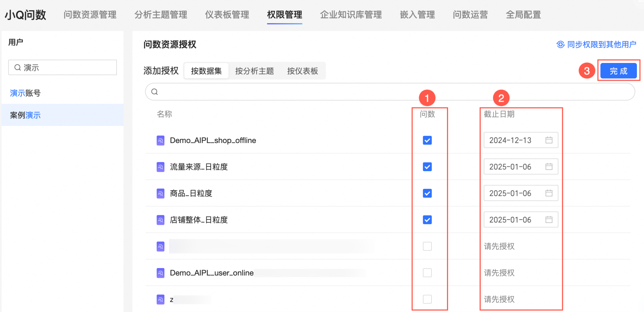Click calendar icon in 流量来源_日粒度 row
The height and width of the screenshot is (312, 644).
pyautogui.click(x=549, y=167)
